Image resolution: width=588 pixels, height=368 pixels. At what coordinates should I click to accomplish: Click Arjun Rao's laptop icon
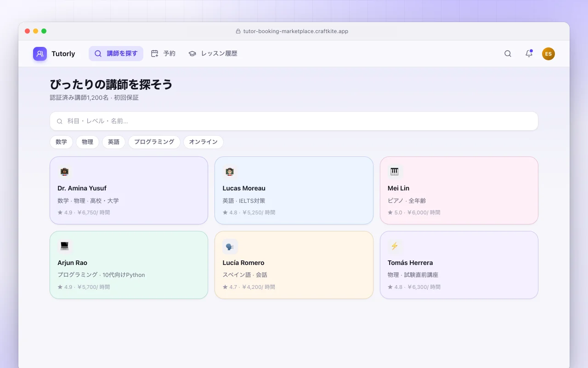click(65, 247)
